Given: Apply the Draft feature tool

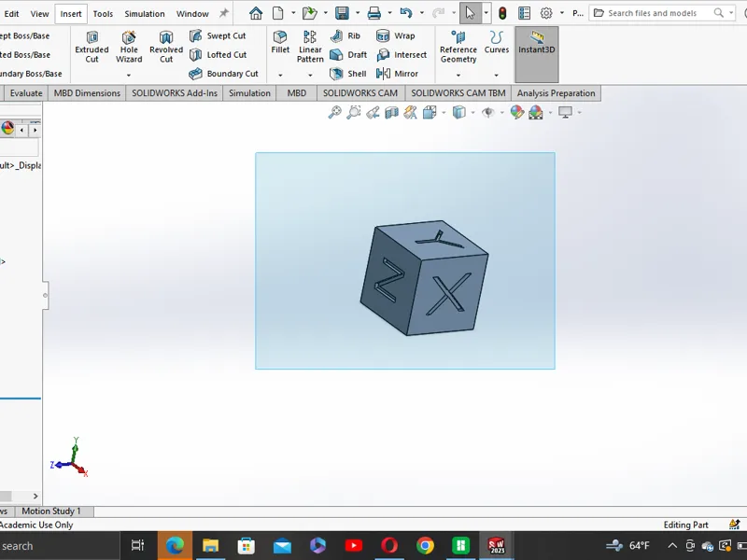Looking at the screenshot, I should [x=348, y=55].
